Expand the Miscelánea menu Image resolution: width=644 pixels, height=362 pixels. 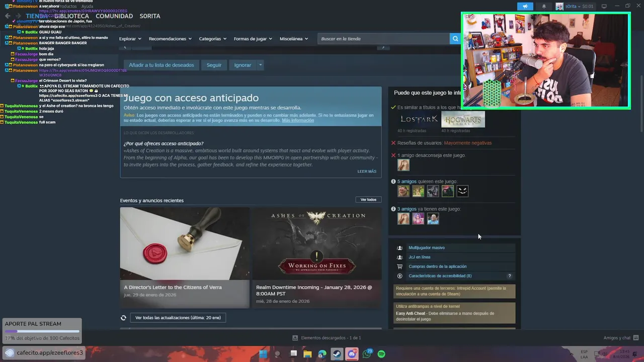(294, 39)
